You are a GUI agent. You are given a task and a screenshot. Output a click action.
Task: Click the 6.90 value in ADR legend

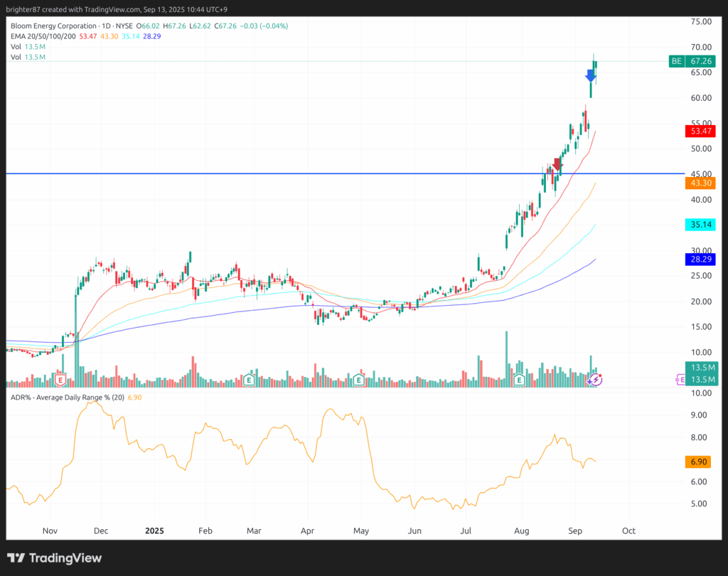pyautogui.click(x=134, y=398)
